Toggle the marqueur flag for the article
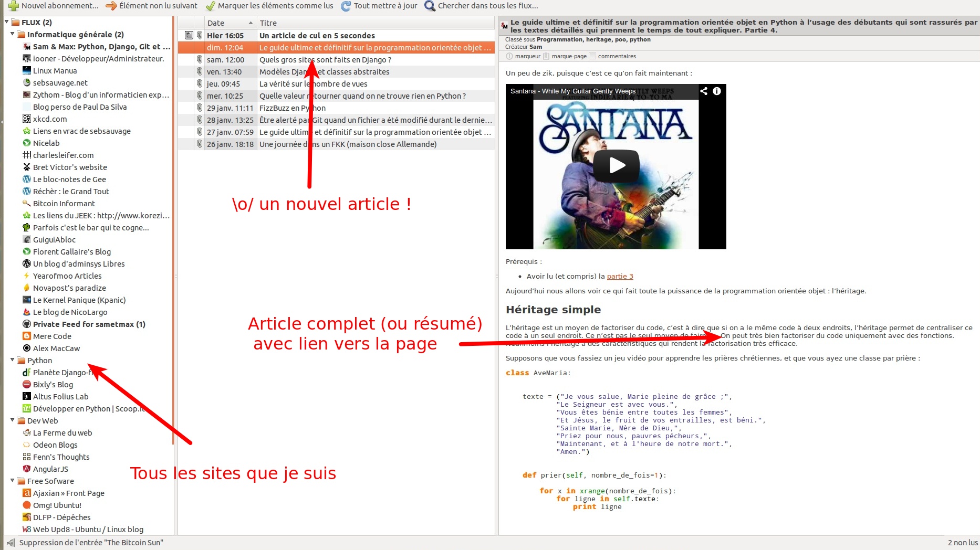 pos(523,56)
